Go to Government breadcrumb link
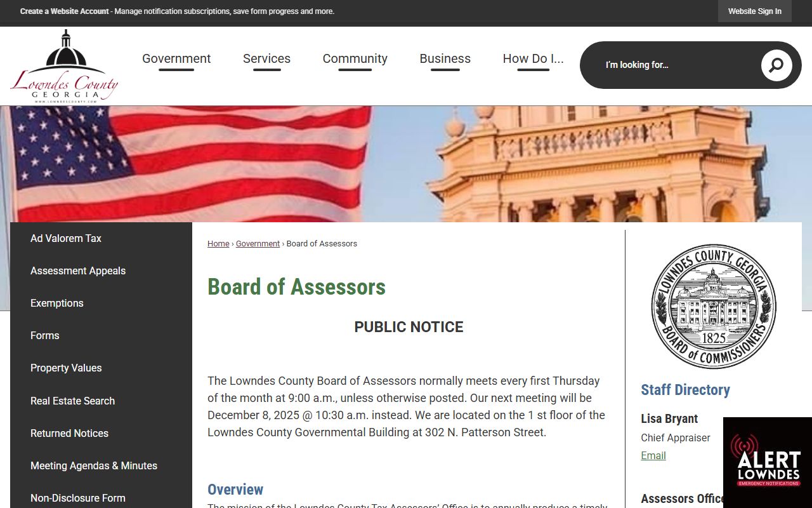 click(x=258, y=244)
